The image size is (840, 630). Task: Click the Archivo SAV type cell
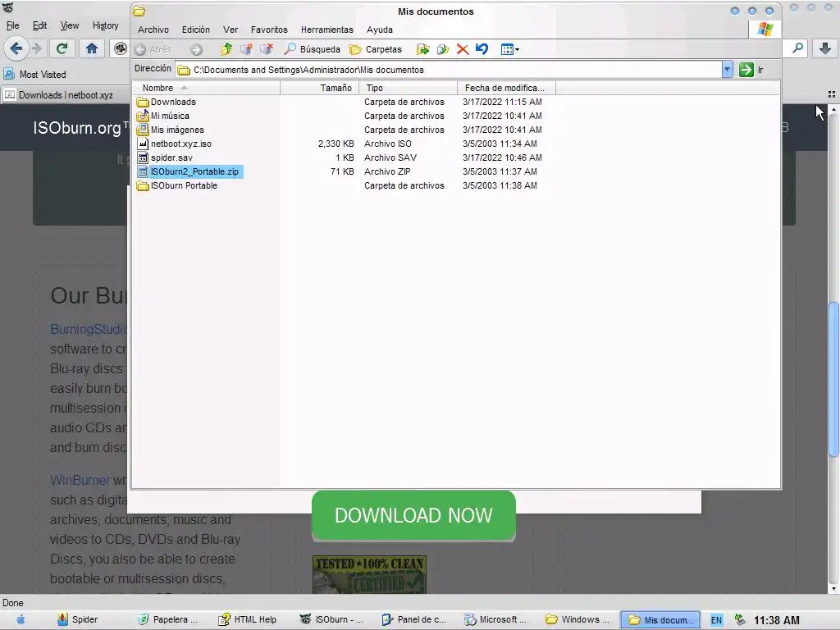tap(390, 157)
